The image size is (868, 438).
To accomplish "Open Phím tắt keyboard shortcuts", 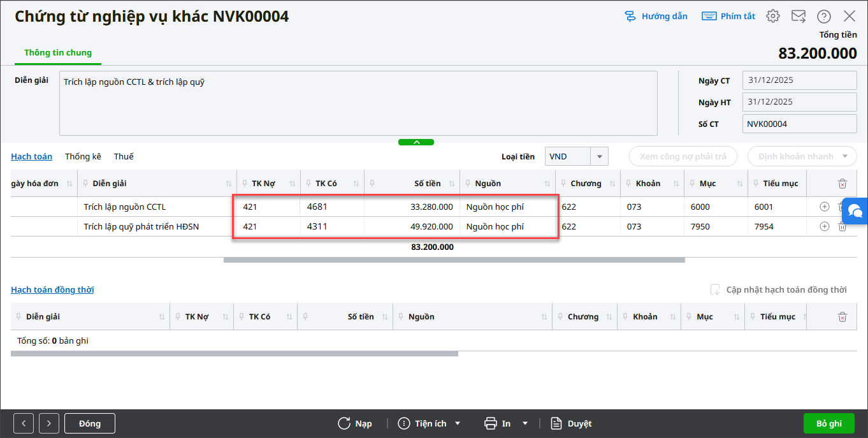I will click(728, 17).
